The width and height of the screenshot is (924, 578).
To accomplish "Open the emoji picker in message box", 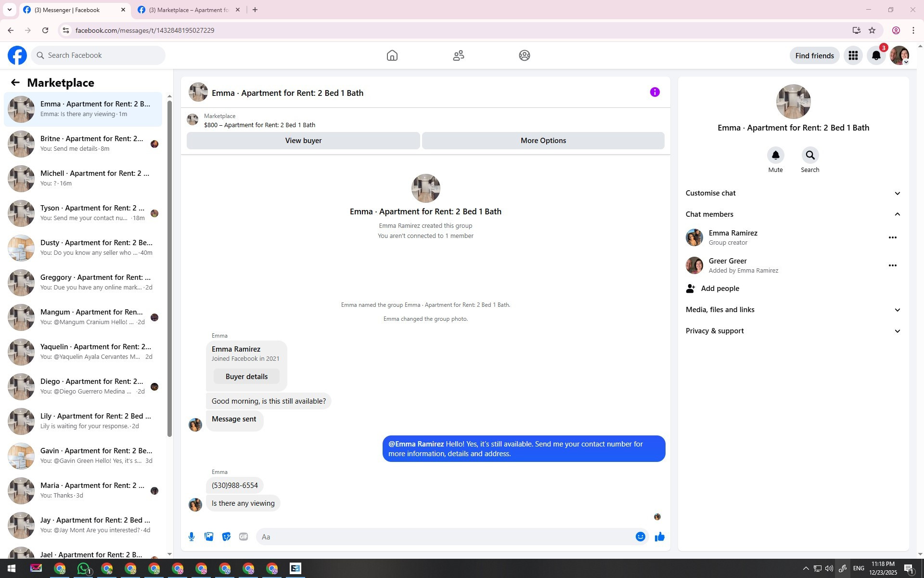I will point(640,537).
